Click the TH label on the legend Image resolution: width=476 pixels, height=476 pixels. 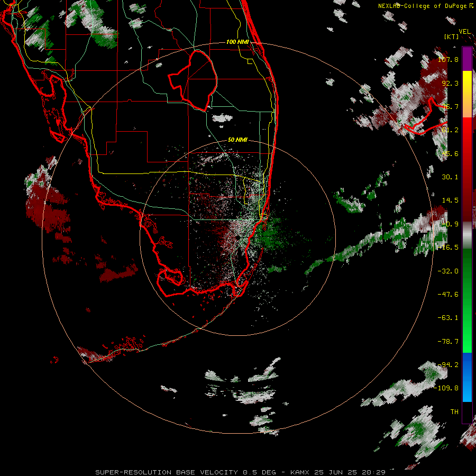point(454,412)
